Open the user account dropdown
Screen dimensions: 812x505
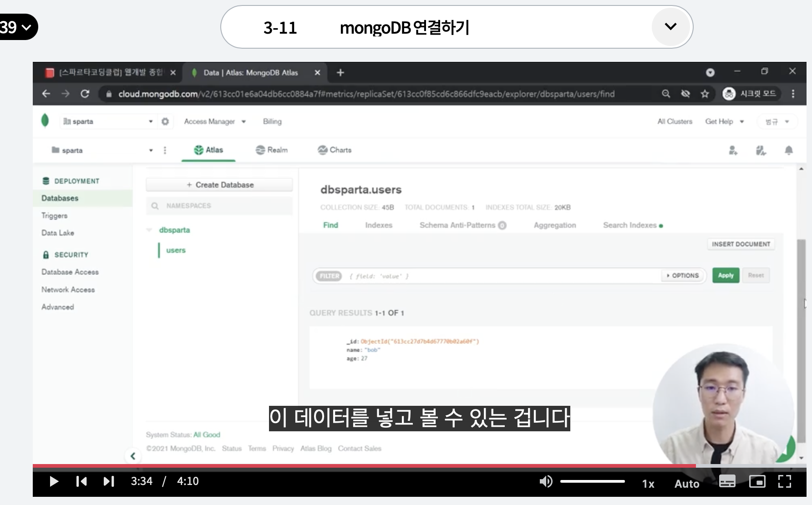pyautogui.click(x=776, y=121)
